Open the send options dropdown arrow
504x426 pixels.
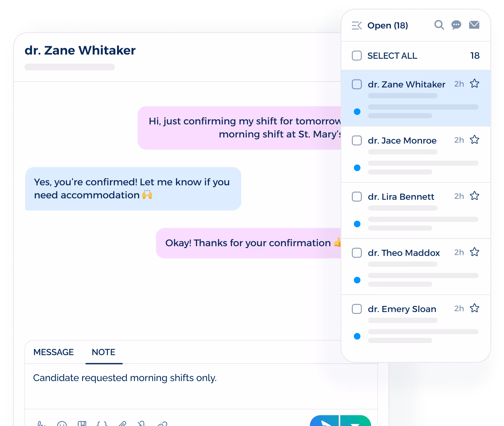tap(355, 421)
